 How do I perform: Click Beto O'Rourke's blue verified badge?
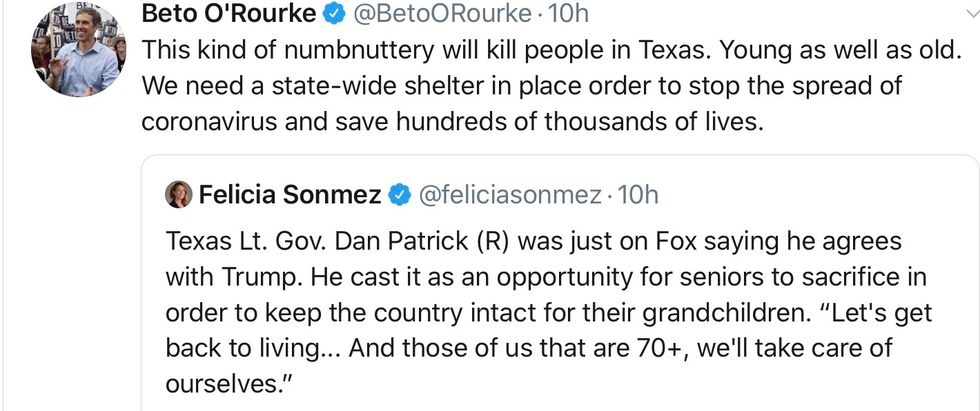point(337,15)
